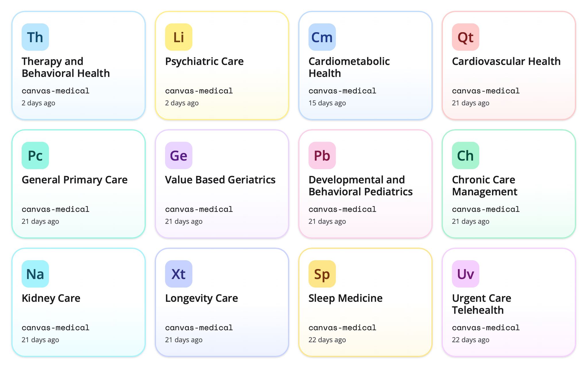This screenshot has height=369, width=588.
Task: Click canvas-medical under Sleep Medicine
Action: click(x=343, y=328)
